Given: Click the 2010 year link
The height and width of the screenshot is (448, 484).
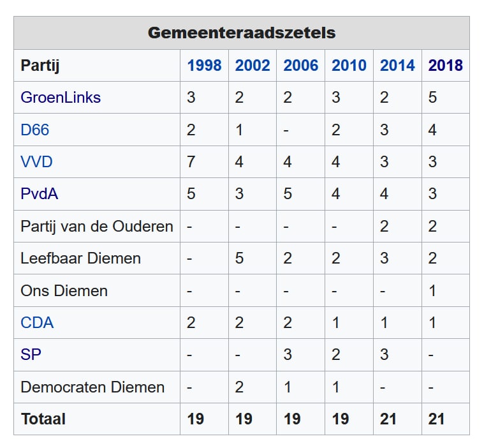Looking at the screenshot, I should click(x=349, y=66).
